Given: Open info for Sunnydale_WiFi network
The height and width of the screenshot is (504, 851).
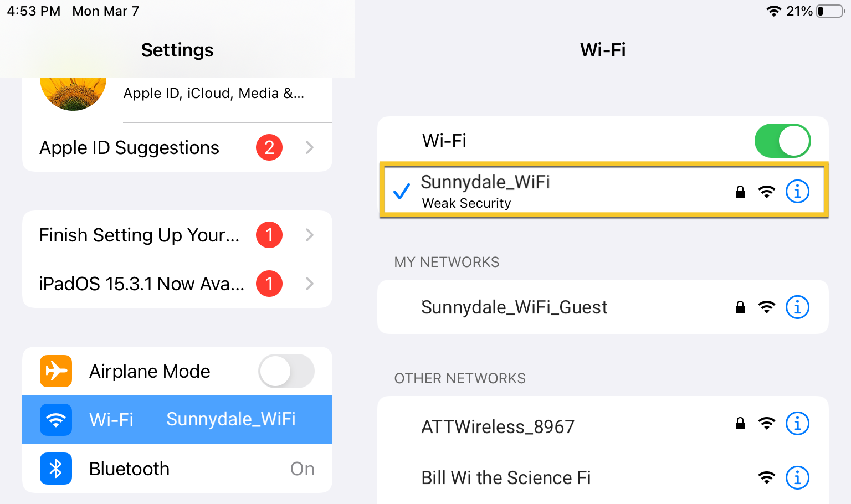Looking at the screenshot, I should (797, 192).
